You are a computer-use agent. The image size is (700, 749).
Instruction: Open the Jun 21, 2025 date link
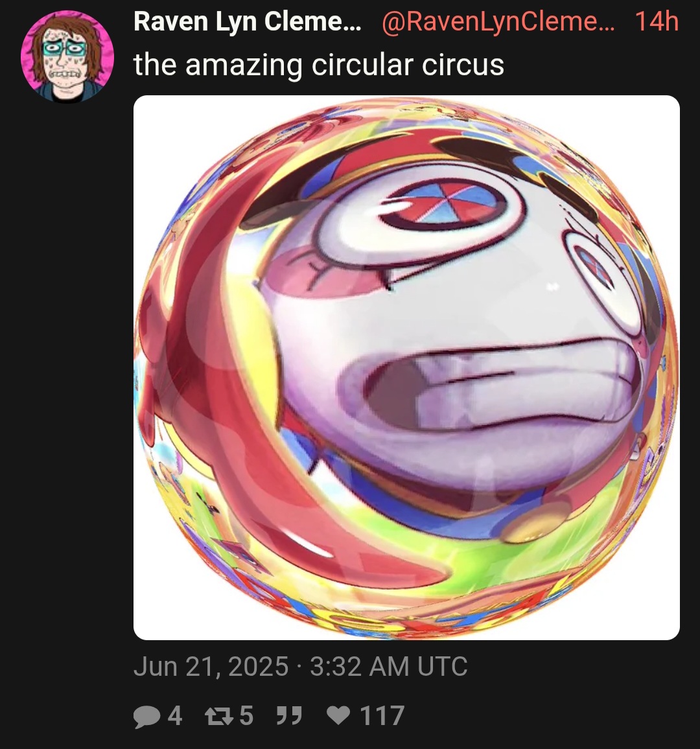[211, 666]
